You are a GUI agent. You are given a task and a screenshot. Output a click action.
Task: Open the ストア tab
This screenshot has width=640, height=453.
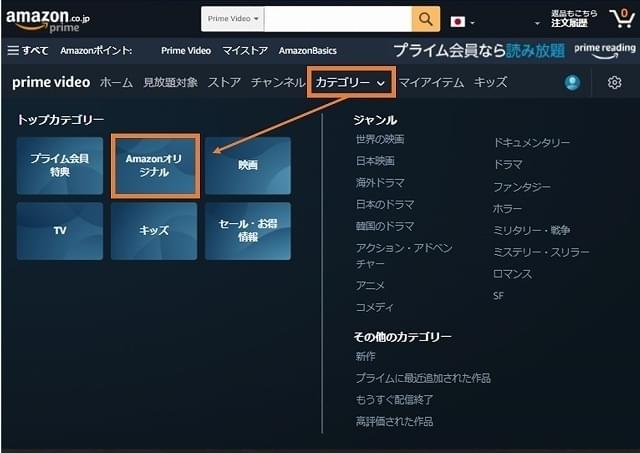[x=224, y=82]
